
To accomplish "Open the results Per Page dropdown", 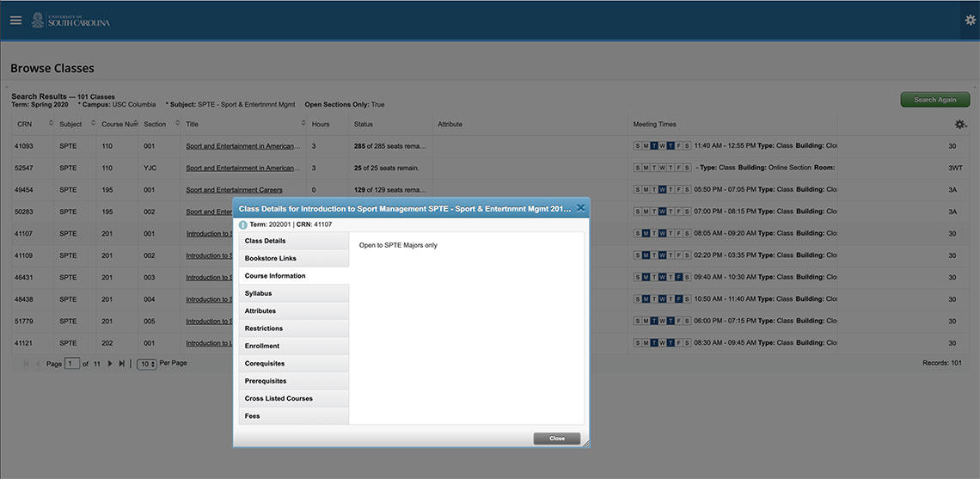I will pos(147,364).
